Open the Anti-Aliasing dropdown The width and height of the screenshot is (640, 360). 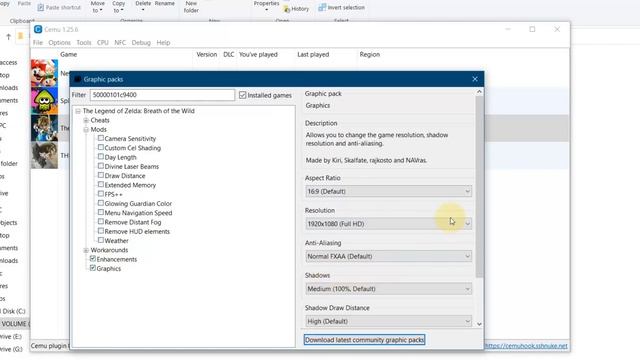[x=388, y=256]
